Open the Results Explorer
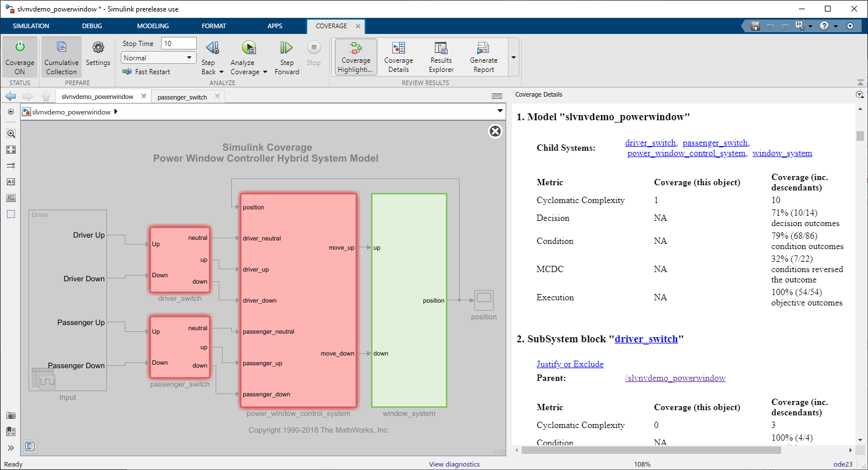Screen dimensions: 868x470 click(441, 57)
